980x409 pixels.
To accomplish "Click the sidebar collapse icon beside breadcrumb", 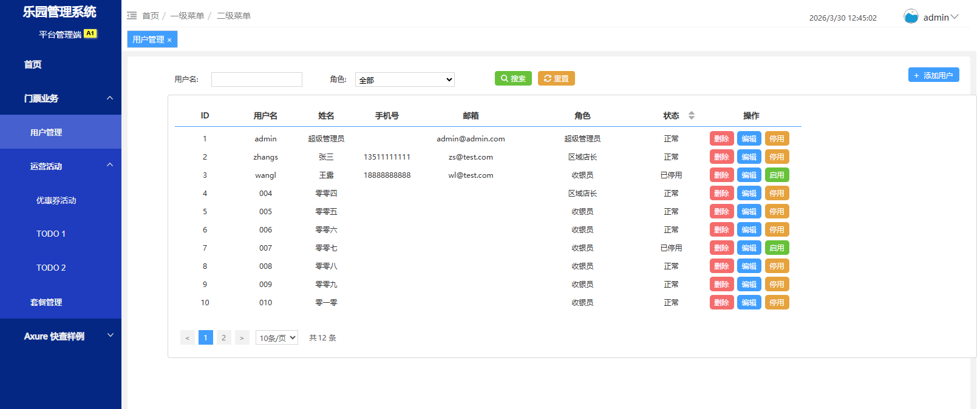I will pos(132,16).
